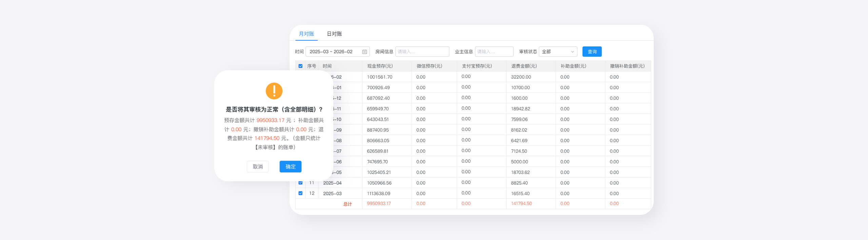Screen dimensions: 868x240
Task: Focus the 房间信息 input field
Action: [x=422, y=52]
